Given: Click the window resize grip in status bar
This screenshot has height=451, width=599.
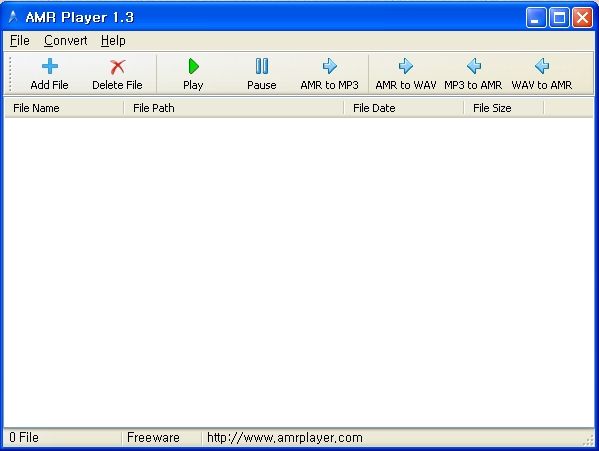Looking at the screenshot, I should click(589, 440).
